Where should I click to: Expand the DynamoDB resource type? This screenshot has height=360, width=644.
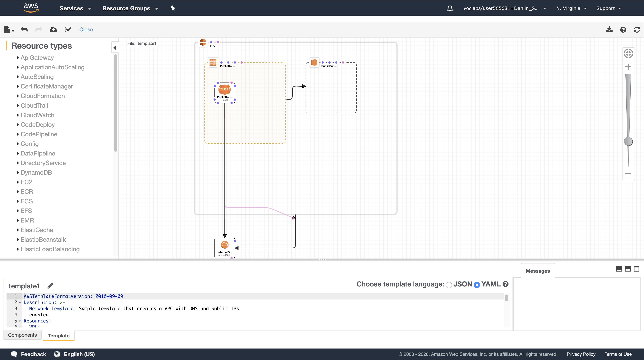[x=36, y=172]
